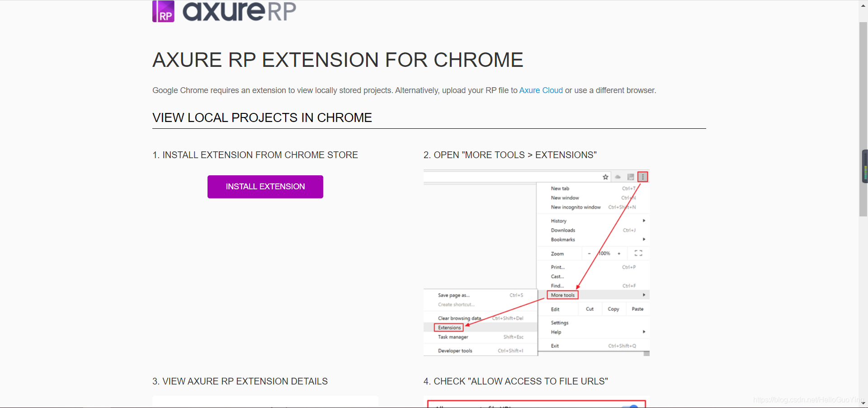Screen dimensions: 868x408
Task: Click the INSTALL EXTENSION button
Action: tap(265, 187)
